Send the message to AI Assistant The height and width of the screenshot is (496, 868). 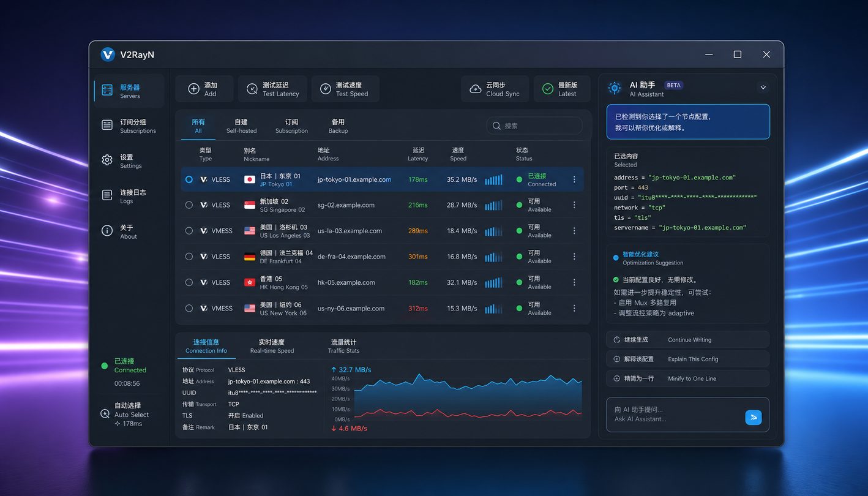pos(754,417)
